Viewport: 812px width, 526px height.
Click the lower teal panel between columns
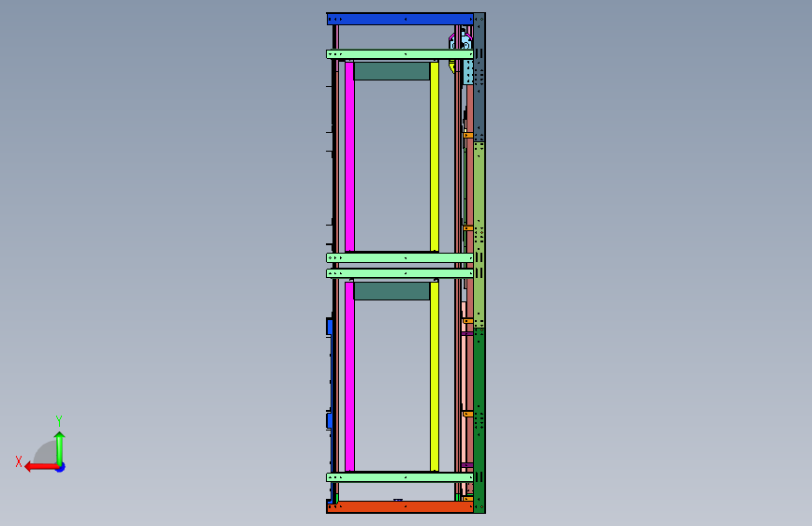392,291
